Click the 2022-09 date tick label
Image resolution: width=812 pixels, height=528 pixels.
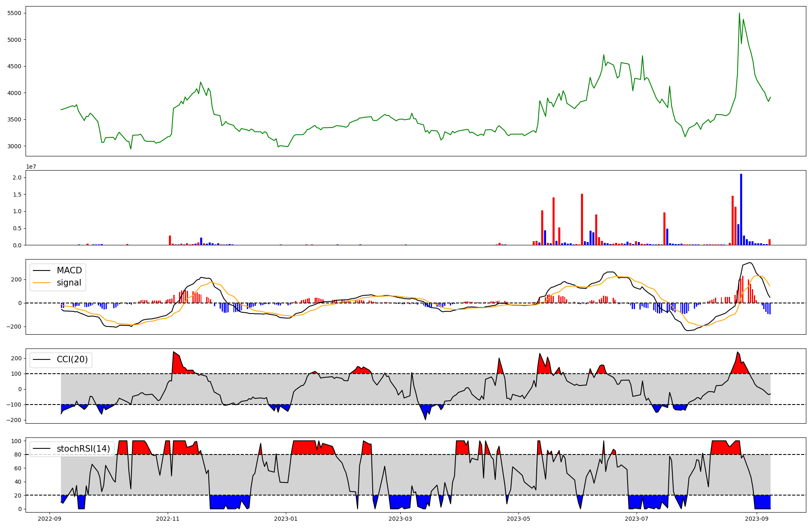coord(50,519)
